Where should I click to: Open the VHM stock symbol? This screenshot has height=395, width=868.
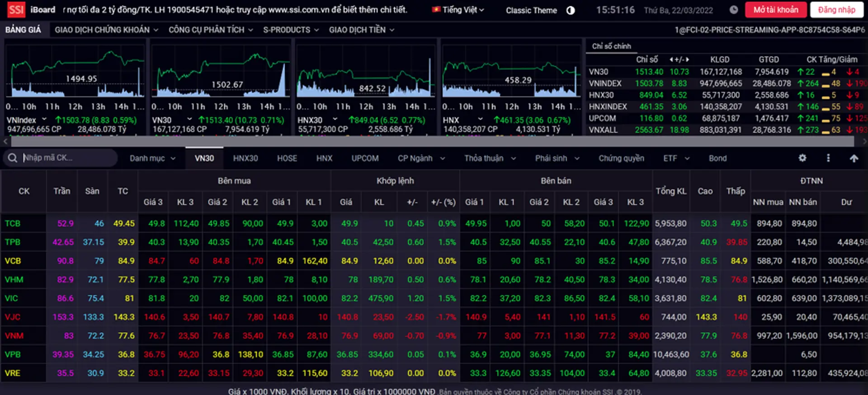coord(14,279)
